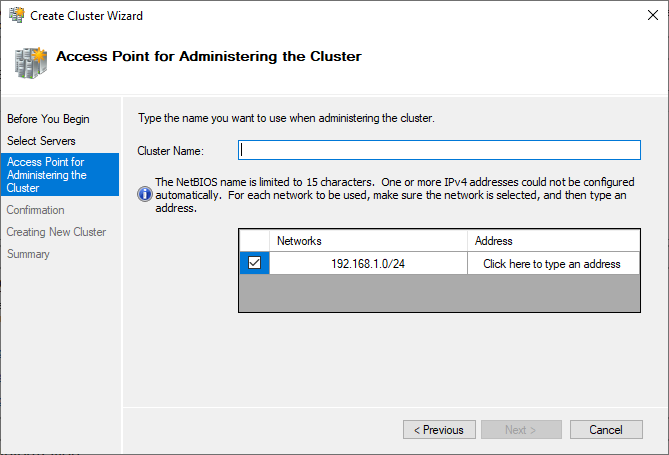669x455 pixels.
Task: Uncheck the 192.168.1.0/24 network checkbox
Action: click(254, 262)
